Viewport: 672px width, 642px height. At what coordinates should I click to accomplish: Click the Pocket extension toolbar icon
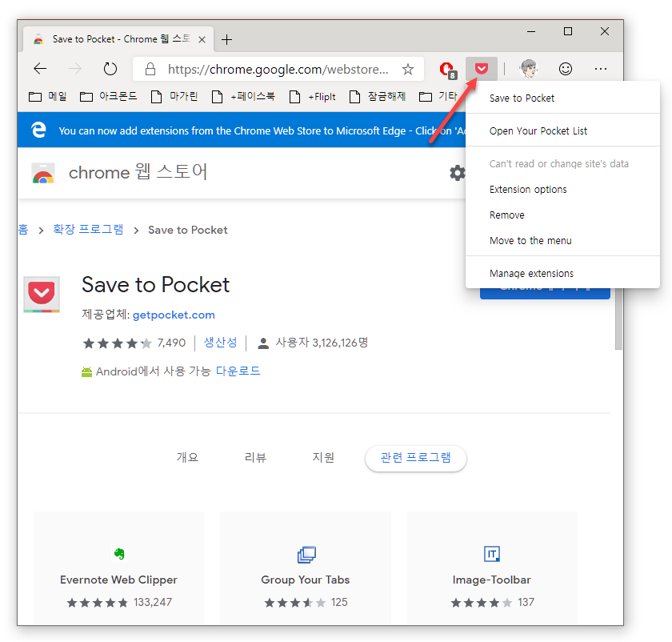tap(482, 69)
